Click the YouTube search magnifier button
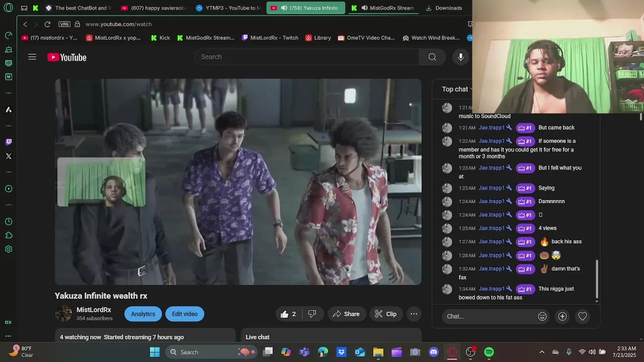This screenshot has width=644, height=362. (432, 57)
